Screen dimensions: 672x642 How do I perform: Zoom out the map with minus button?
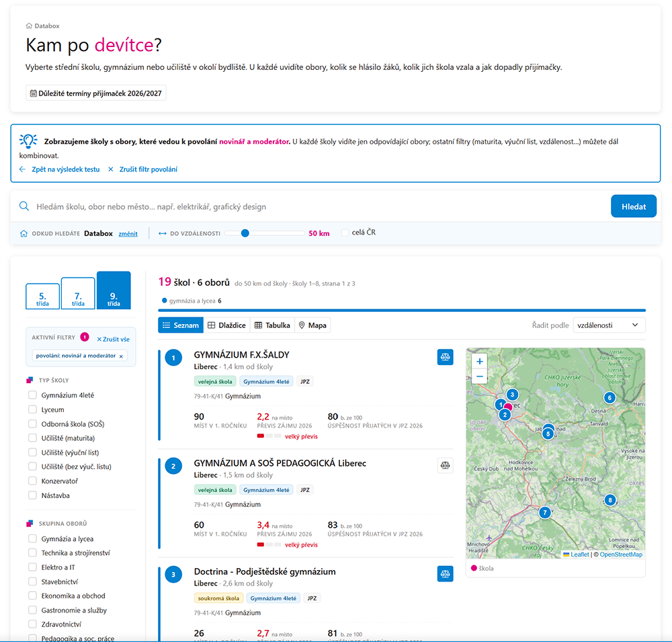(x=480, y=376)
